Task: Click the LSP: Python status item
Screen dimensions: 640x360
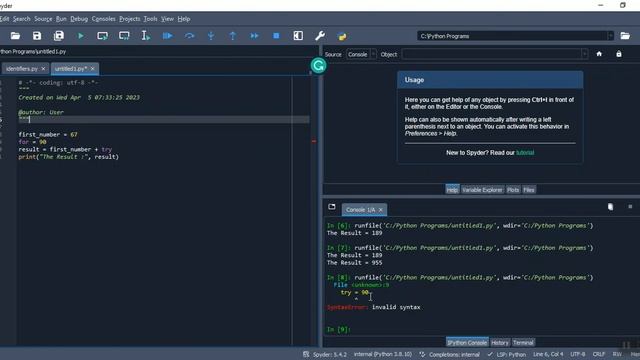Action: point(507,354)
